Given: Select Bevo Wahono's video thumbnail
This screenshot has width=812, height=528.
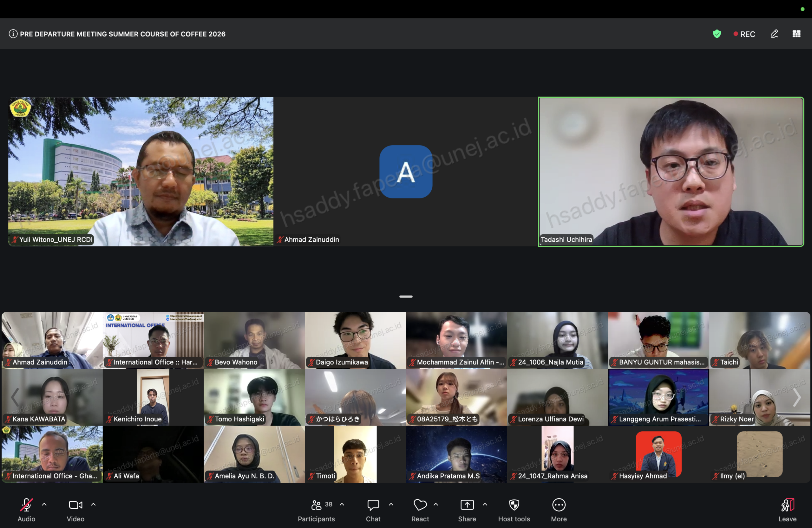Looking at the screenshot, I should pos(254,340).
